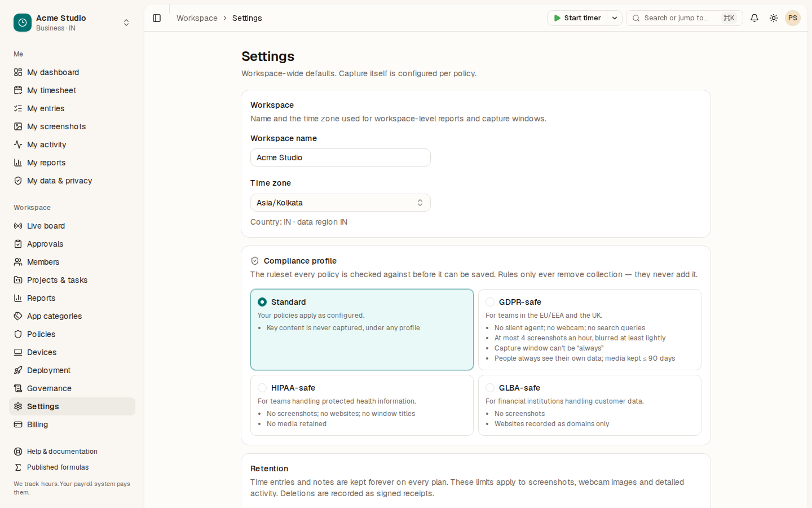This screenshot has height=508, width=812.
Task: Open Published formulas link
Action: pos(72,467)
